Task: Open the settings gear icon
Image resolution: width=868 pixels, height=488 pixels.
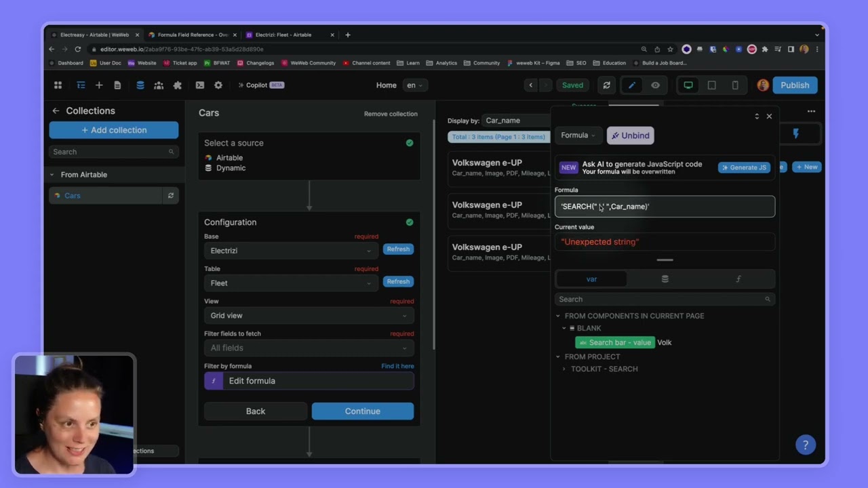Action: pos(218,85)
